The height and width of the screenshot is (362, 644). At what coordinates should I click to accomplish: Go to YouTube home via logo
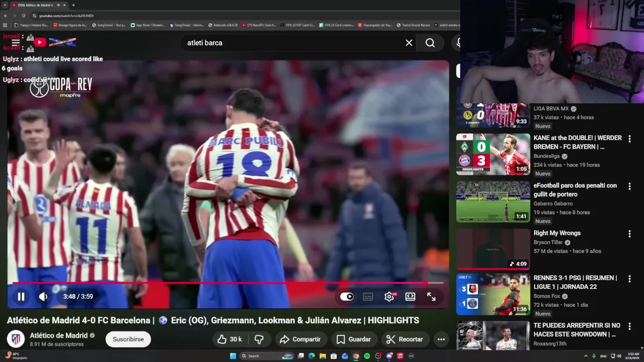pos(54,42)
